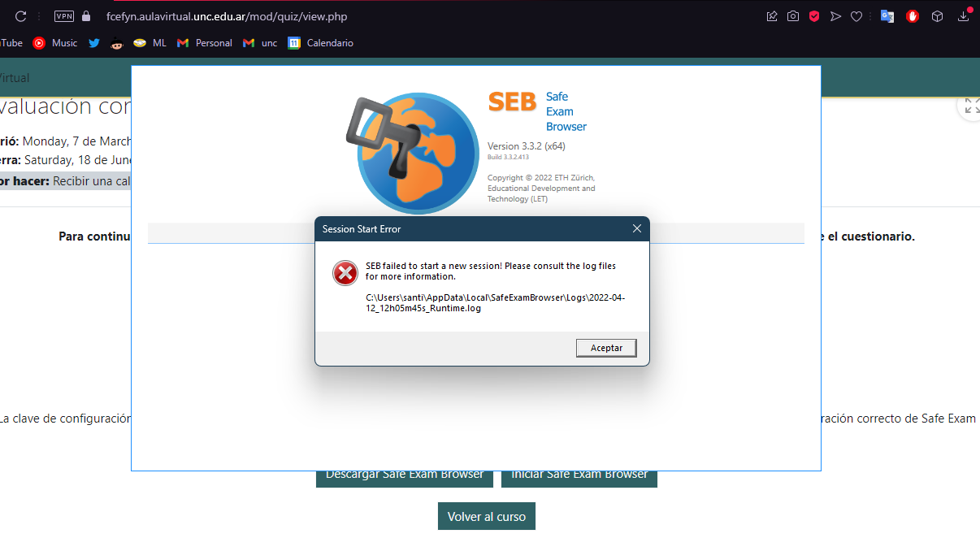This screenshot has width=980, height=551.
Task: Click the Aceptar button in error dialog
Action: [606, 348]
